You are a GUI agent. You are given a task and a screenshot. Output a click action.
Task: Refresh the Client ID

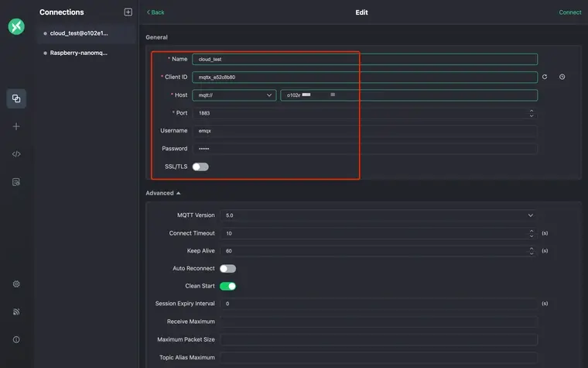pos(545,77)
